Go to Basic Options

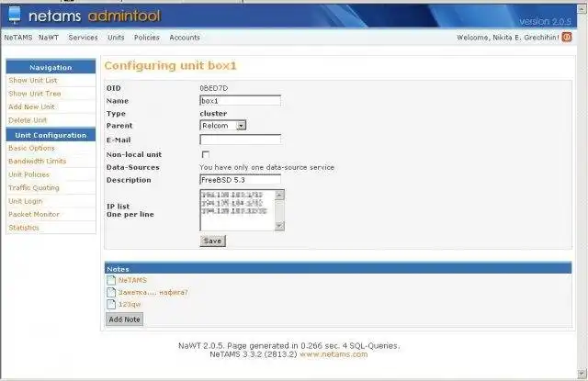[x=31, y=148]
